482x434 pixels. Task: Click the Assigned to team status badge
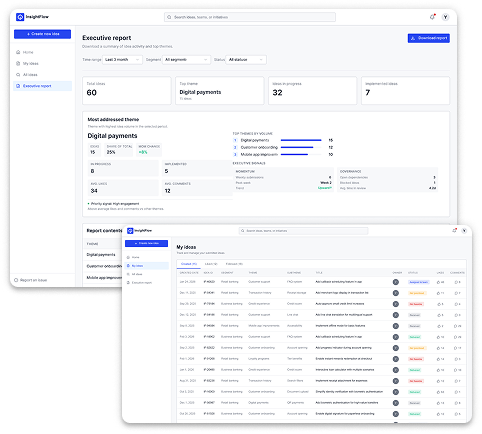coord(419,282)
